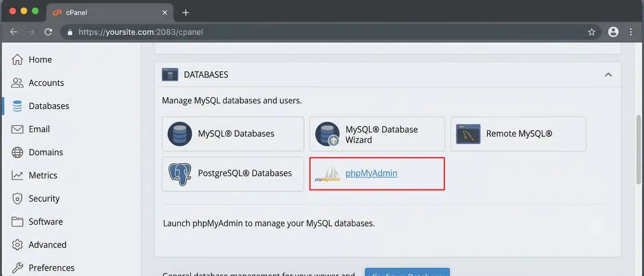This screenshot has height=276, width=644.
Task: Open PostgreSQL® Databases tile label
Action: (x=245, y=173)
